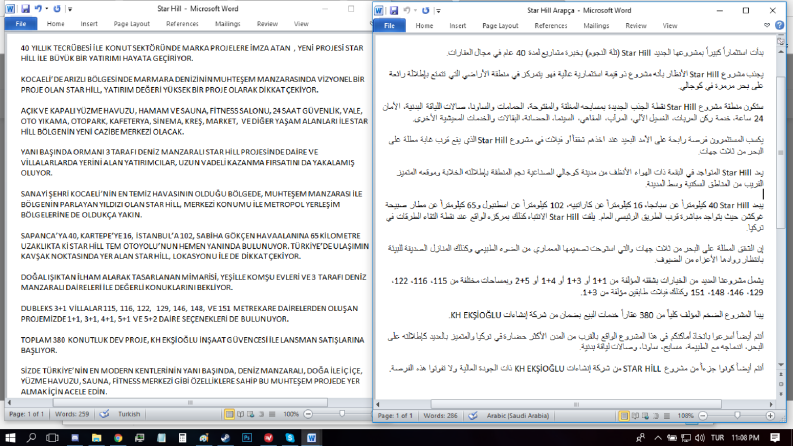Click scroll down arrow in Arapça window

click(x=781, y=365)
